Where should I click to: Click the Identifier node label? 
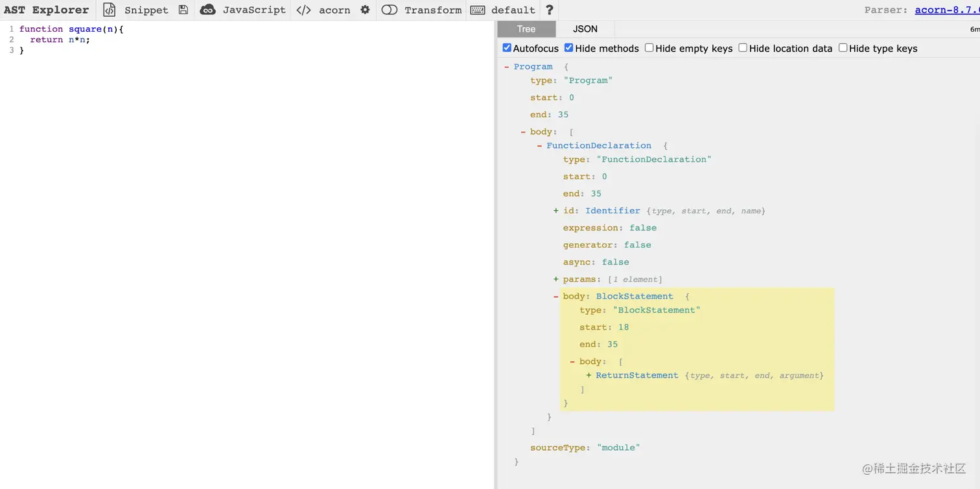612,211
